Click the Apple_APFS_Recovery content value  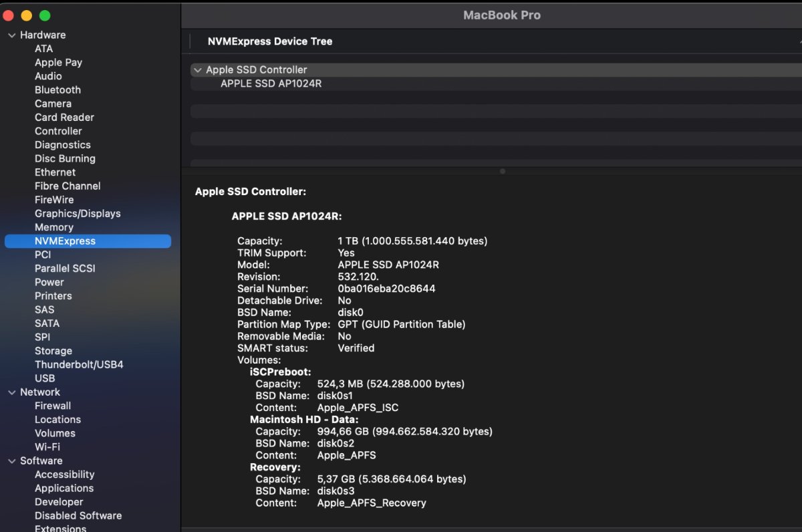tap(372, 503)
